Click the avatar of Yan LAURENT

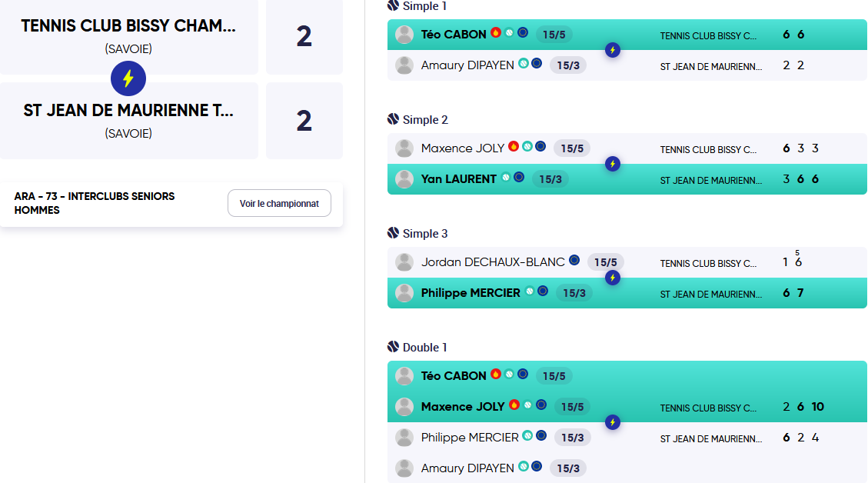[404, 179]
